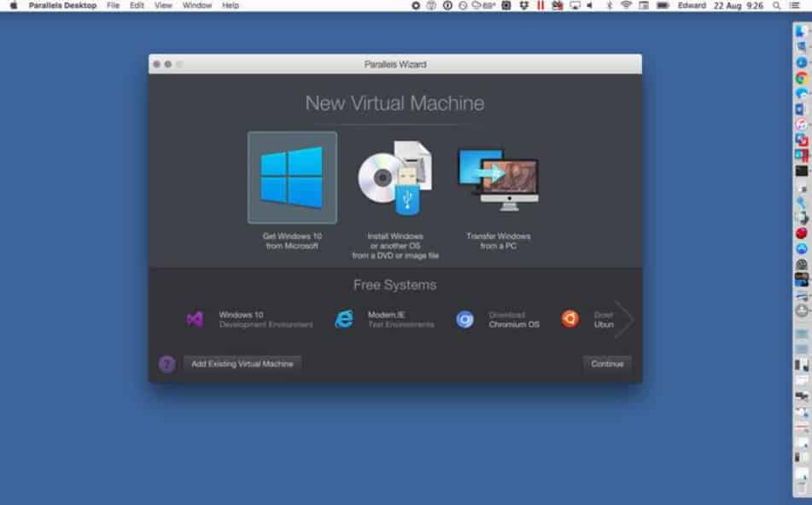The width and height of the screenshot is (812, 505).
Task: Open Finder from the dock
Action: coord(801,32)
